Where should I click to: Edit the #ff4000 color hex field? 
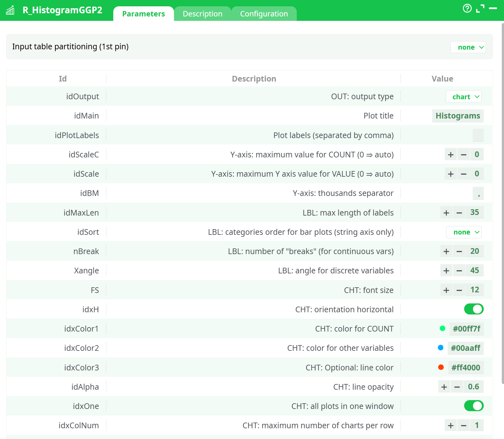pyautogui.click(x=466, y=367)
